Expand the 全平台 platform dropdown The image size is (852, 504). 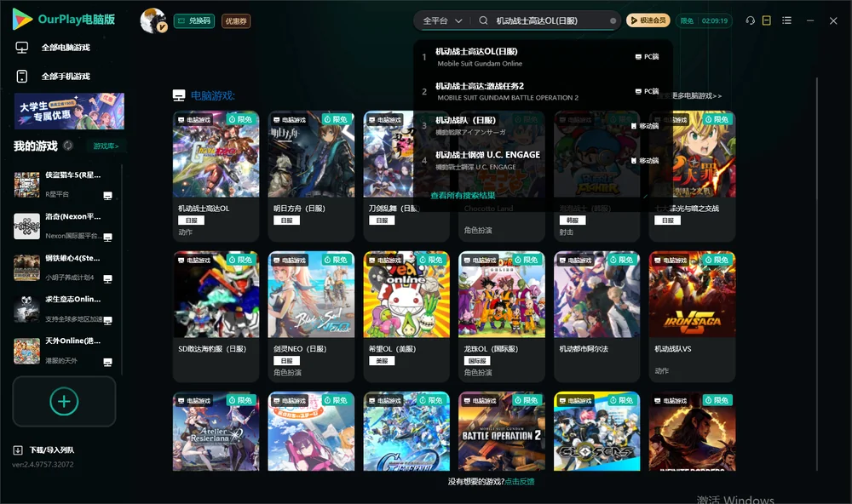pyautogui.click(x=442, y=20)
